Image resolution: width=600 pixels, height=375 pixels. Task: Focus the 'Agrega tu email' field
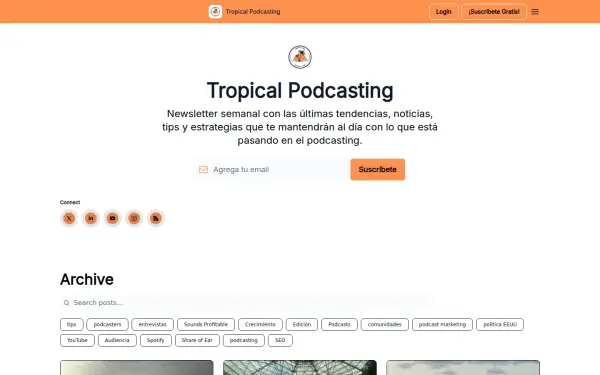[x=271, y=170]
